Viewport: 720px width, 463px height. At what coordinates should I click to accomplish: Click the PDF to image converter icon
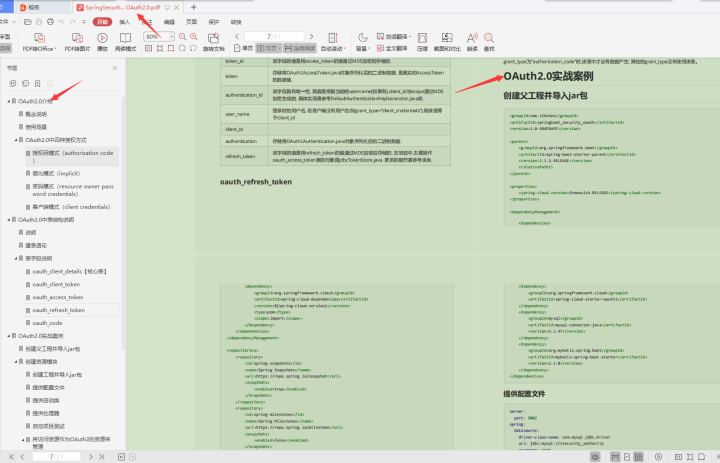tap(77, 39)
